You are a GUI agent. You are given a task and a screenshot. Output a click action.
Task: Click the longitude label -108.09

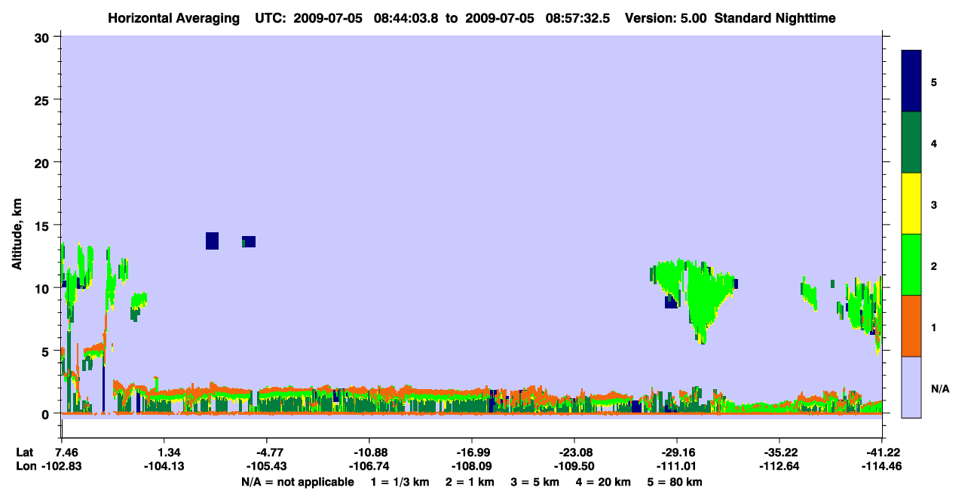472,466
